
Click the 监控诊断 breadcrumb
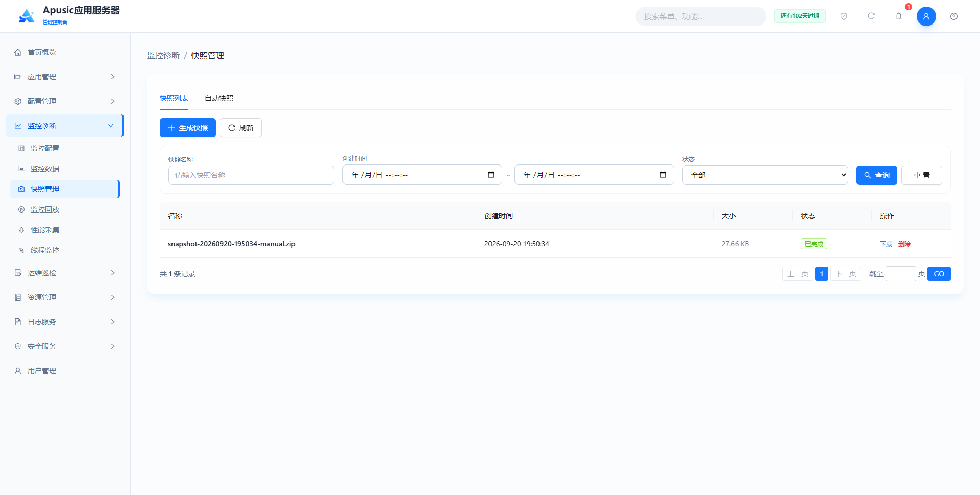click(163, 55)
